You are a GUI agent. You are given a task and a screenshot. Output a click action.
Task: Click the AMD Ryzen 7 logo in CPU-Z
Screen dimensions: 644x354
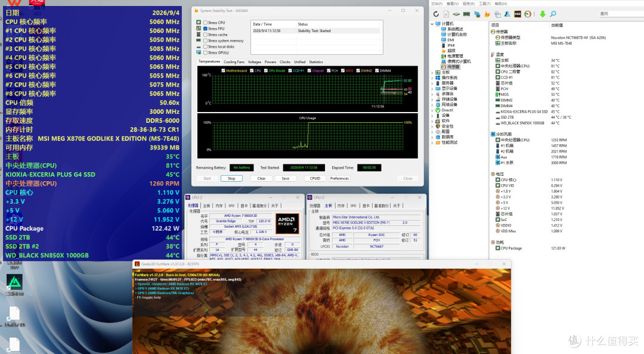pyautogui.click(x=287, y=224)
